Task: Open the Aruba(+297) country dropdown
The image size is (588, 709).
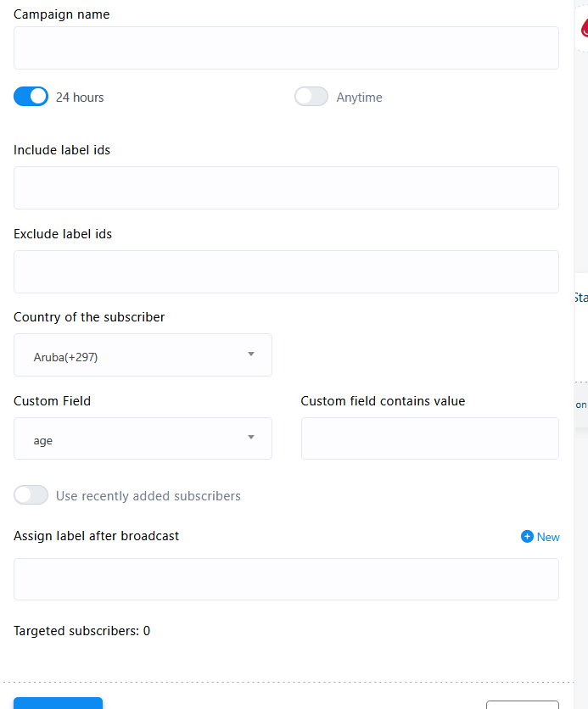Action: (143, 355)
